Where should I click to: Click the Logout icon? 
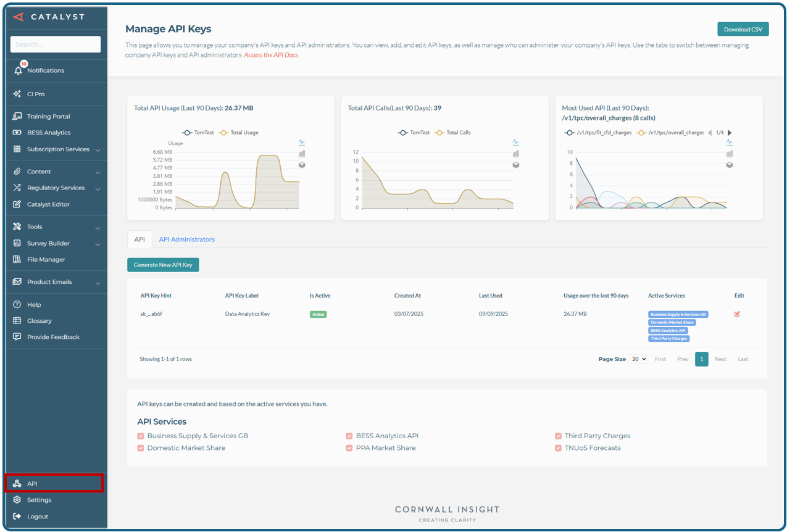(x=17, y=516)
